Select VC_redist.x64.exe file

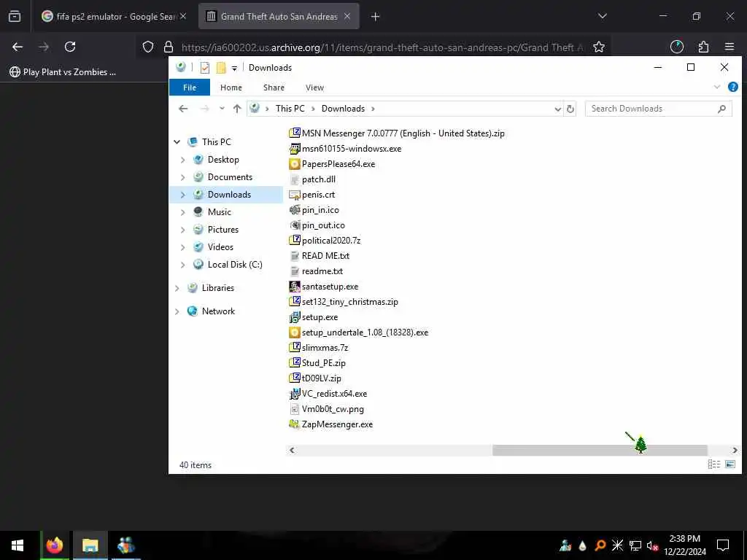(x=328, y=394)
